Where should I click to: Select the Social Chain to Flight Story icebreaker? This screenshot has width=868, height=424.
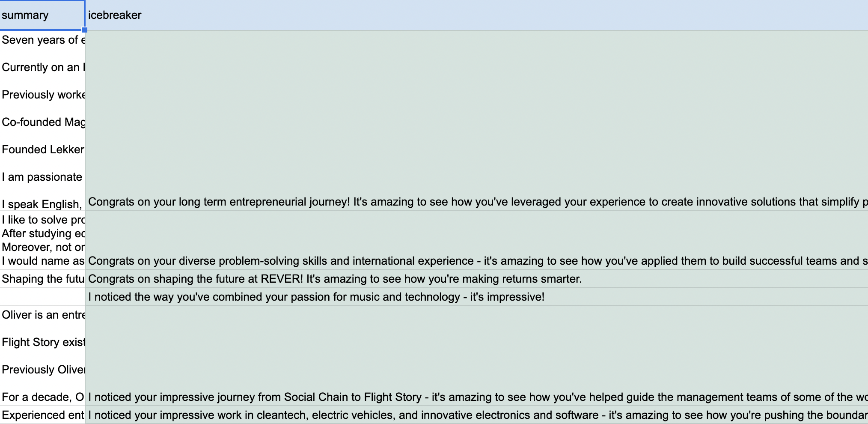(x=475, y=397)
